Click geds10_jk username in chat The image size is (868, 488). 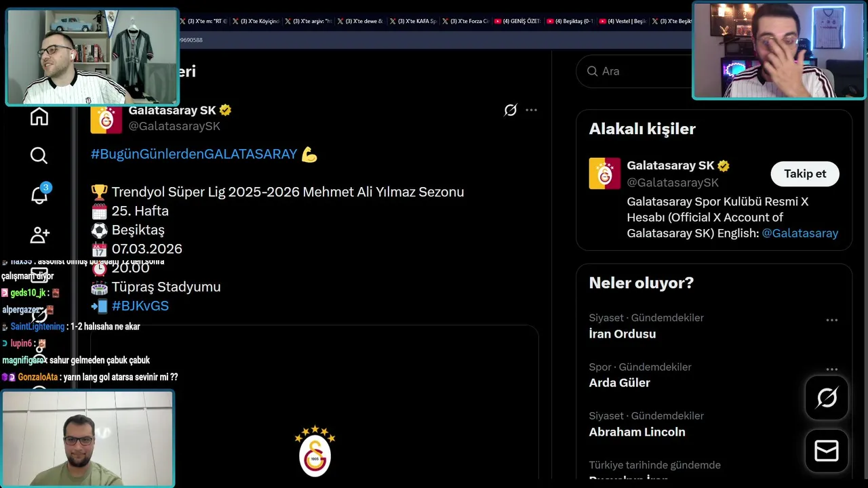click(28, 293)
